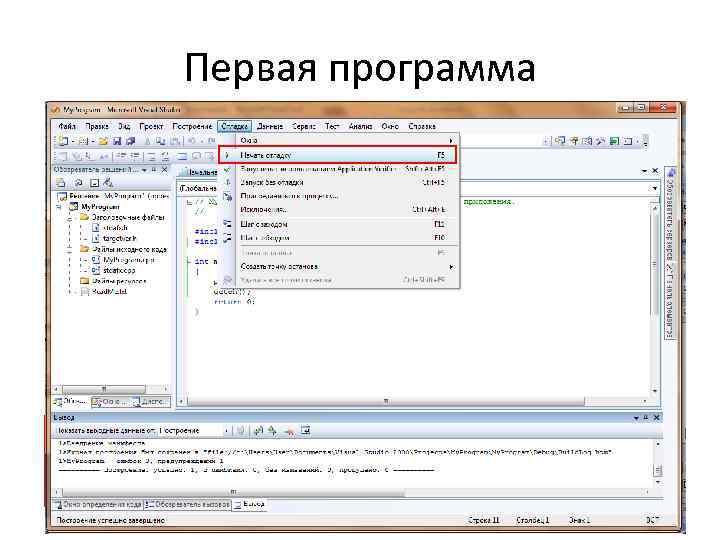Image resolution: width=720 pixels, height=540 pixels.
Task: Select Файлы ресурсов folder
Action: (x=119, y=281)
